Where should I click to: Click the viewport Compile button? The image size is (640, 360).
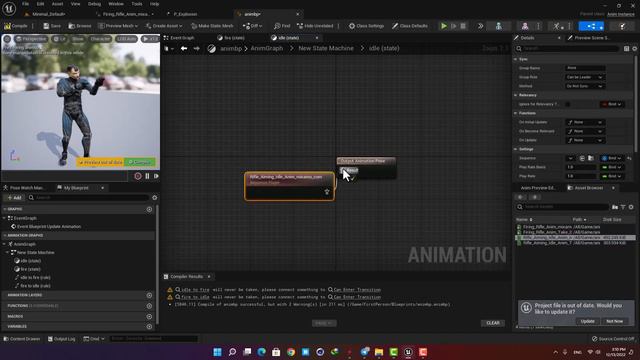pyautogui.click(x=140, y=162)
